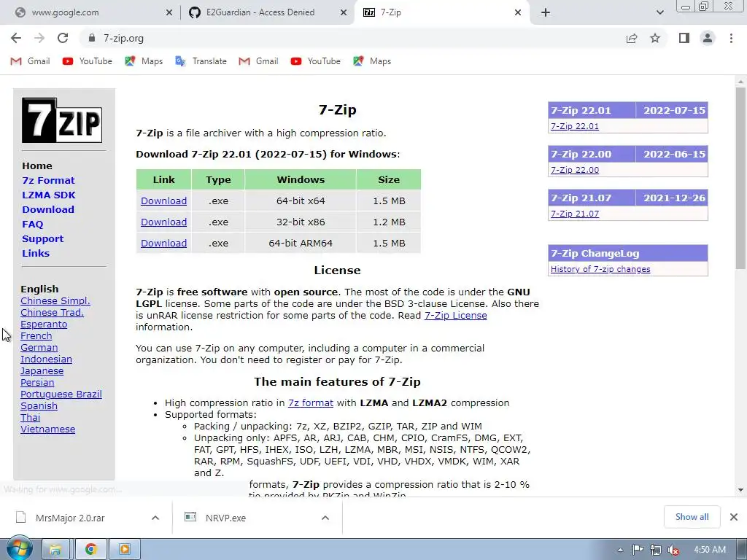
Task: Close the downloads bar
Action: pyautogui.click(x=734, y=517)
